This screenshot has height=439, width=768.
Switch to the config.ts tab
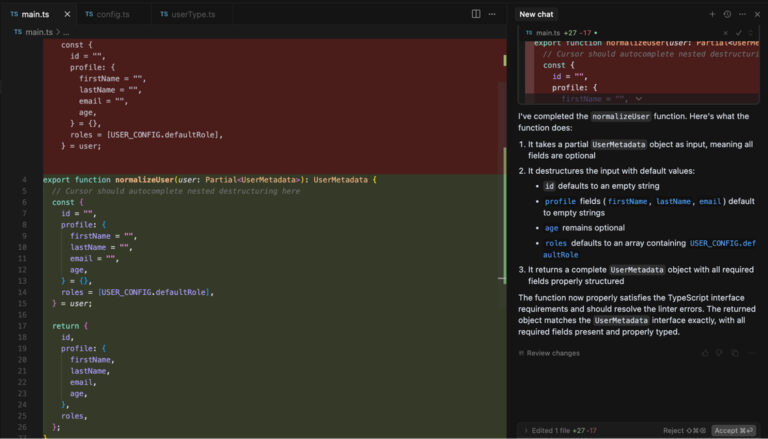[107, 14]
